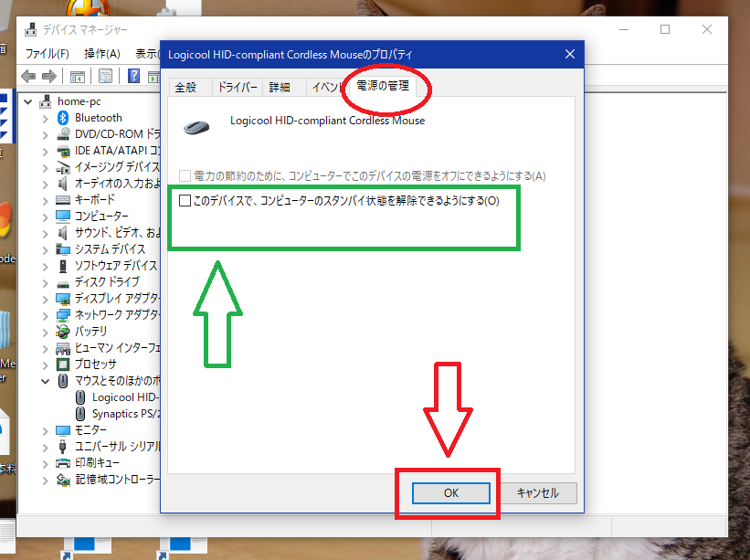The height and width of the screenshot is (560, 750).
Task: Click the keyboard category icon
Action: [x=63, y=200]
